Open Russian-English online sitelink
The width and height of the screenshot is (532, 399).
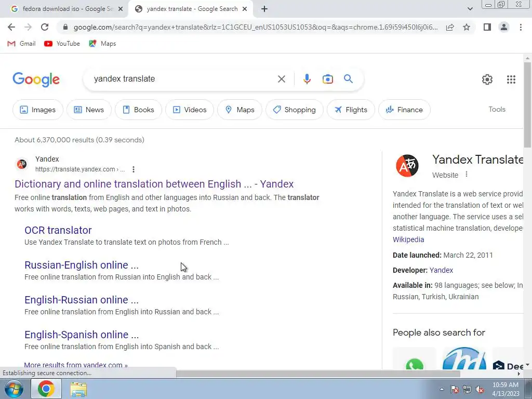pos(82,265)
